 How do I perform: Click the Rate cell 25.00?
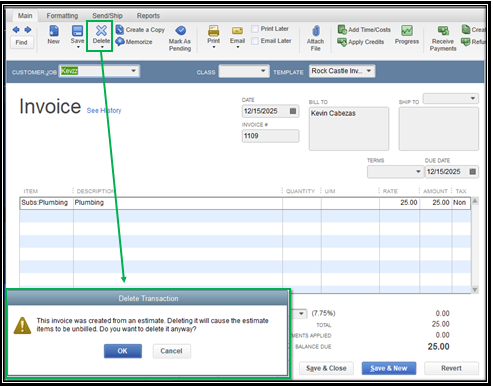coord(399,203)
